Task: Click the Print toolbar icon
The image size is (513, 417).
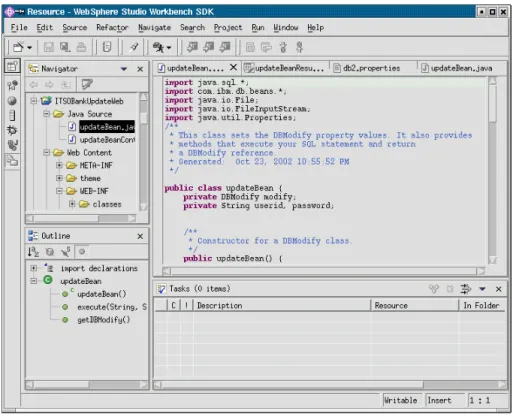Action: (81, 47)
